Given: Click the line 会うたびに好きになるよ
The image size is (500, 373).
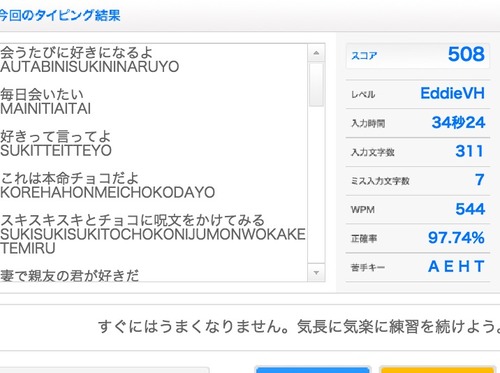Looking at the screenshot, I should 76,53.
